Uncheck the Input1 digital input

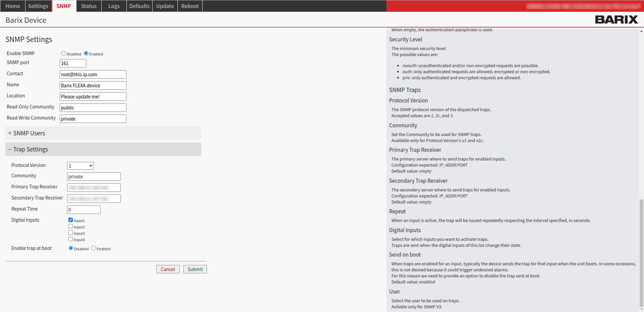pyautogui.click(x=70, y=220)
